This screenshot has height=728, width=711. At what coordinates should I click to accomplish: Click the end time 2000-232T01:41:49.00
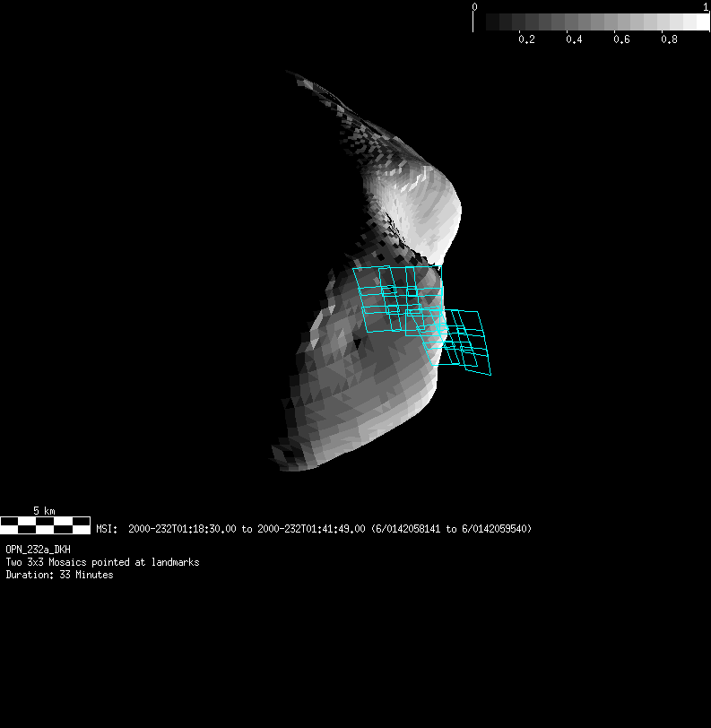[311, 529]
